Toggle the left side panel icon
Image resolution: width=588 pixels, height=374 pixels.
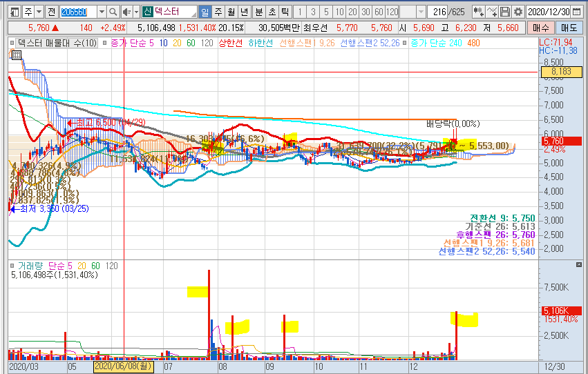(15, 12)
